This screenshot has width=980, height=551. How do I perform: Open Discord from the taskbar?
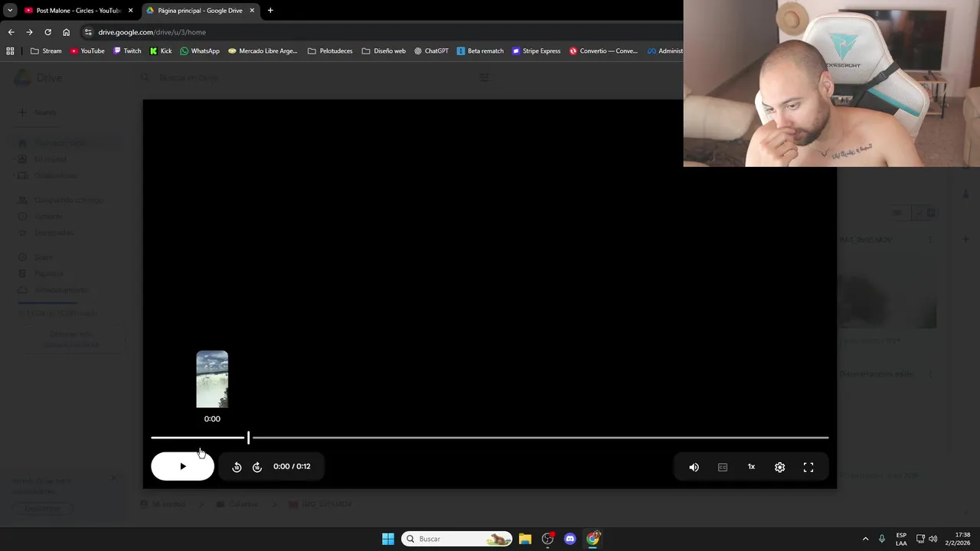[570, 539]
